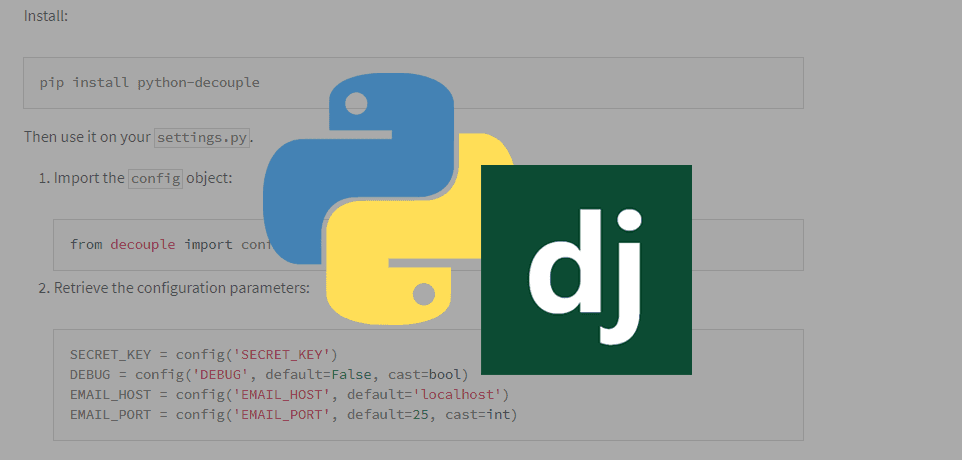Click the SECRET_KEY = config code line
The image size is (962, 460).
pyautogui.click(x=204, y=355)
